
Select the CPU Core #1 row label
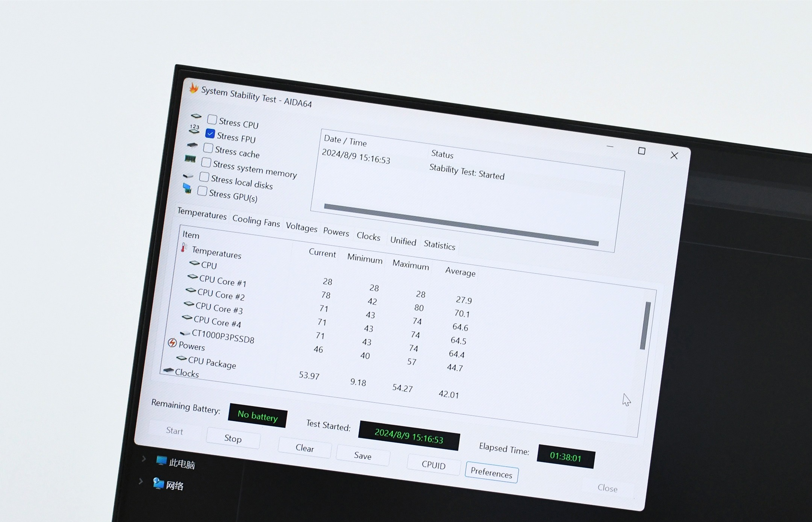[223, 281]
